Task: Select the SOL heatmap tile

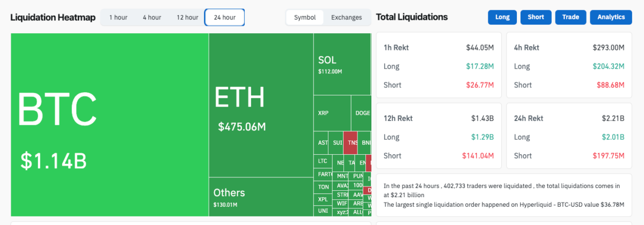Action: [x=342, y=64]
